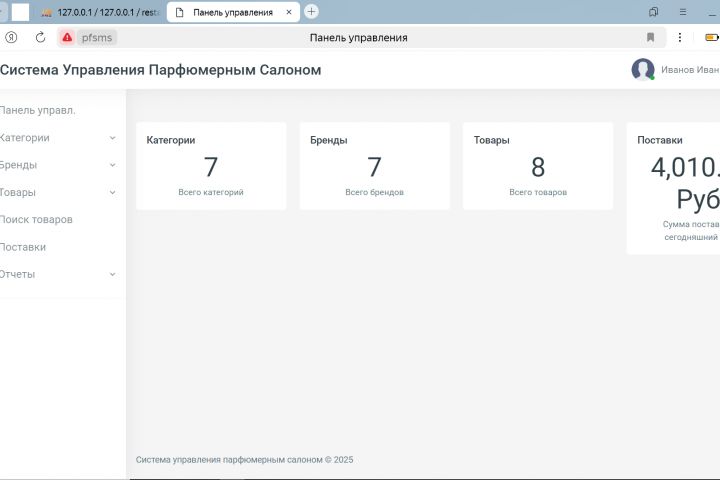Screen dimensions: 720x480
Task: Open a new tab with plus button
Action: 311,12
